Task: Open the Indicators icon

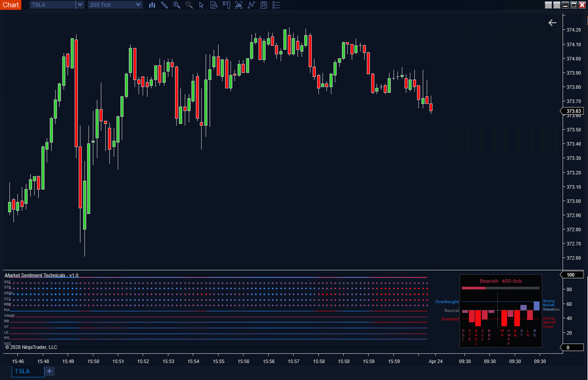Action: pyautogui.click(x=239, y=5)
